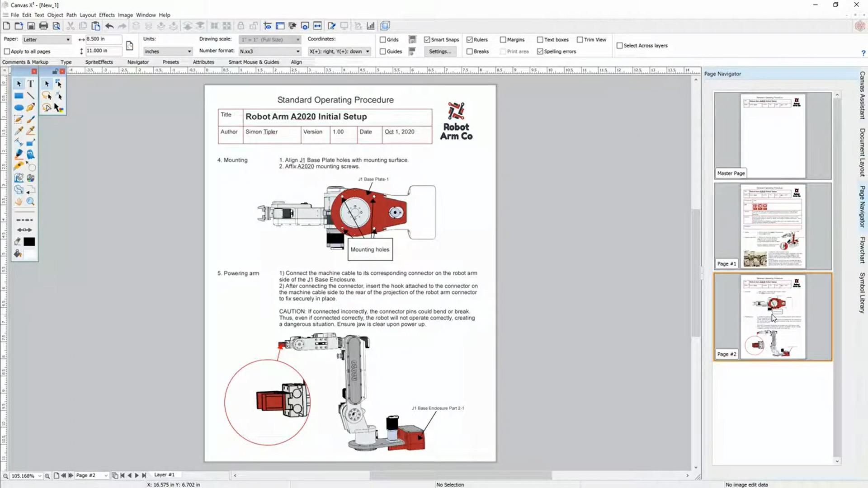Image resolution: width=868 pixels, height=488 pixels.
Task: Go to the last page arrow button
Action: coord(144,475)
